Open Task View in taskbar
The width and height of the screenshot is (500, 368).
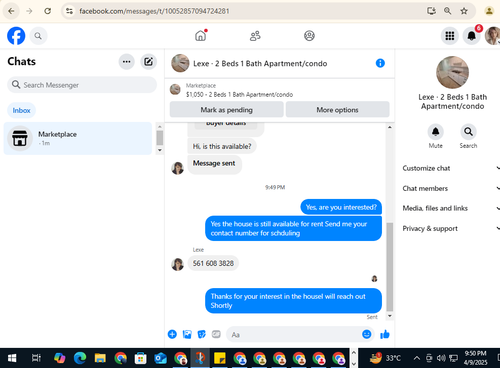[36, 358]
